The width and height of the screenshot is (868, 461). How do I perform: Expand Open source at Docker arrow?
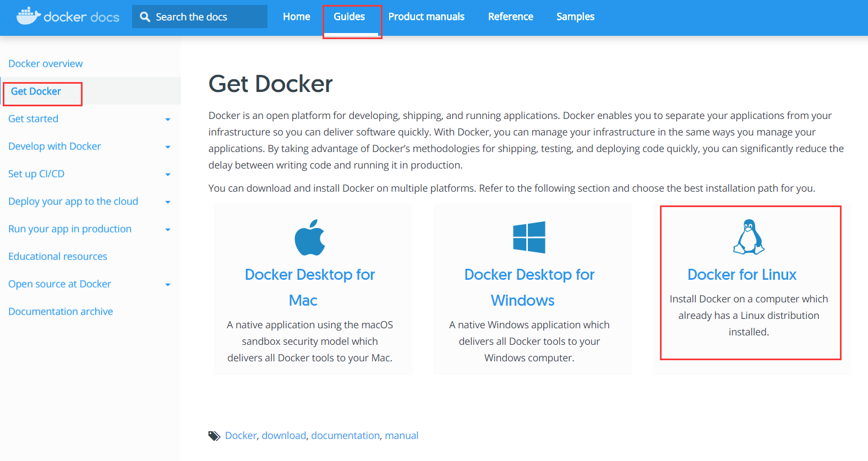tap(168, 285)
